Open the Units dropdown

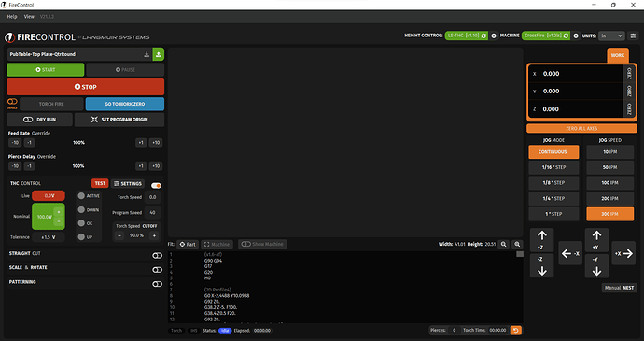click(611, 36)
